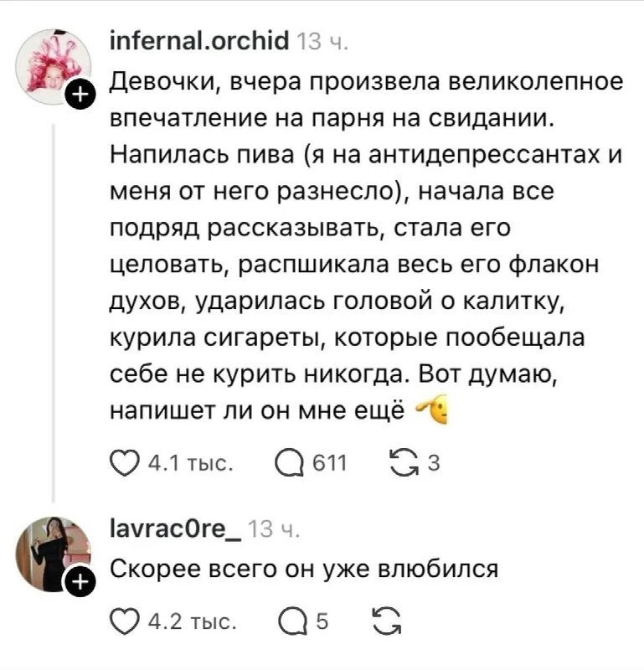This screenshot has height=670, width=644.
Task: Open the 3 reposts count
Action: click(434, 463)
